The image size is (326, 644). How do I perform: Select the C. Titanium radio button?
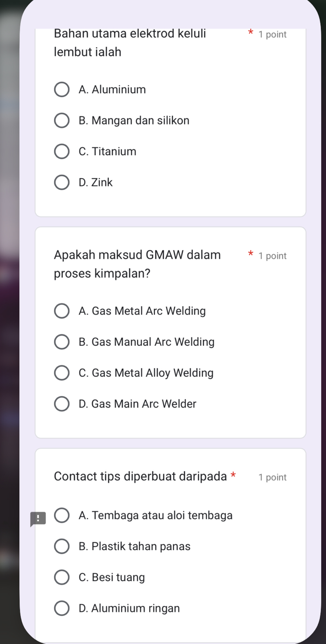62,152
